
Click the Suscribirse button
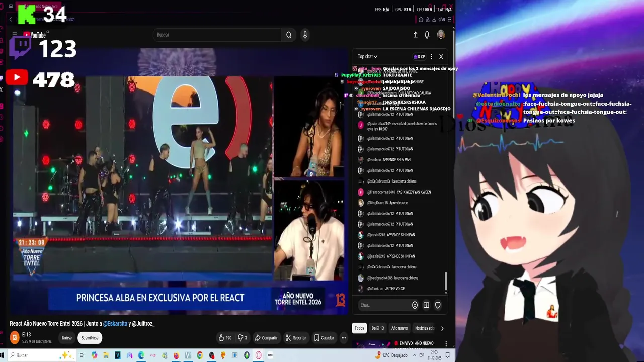click(90, 338)
